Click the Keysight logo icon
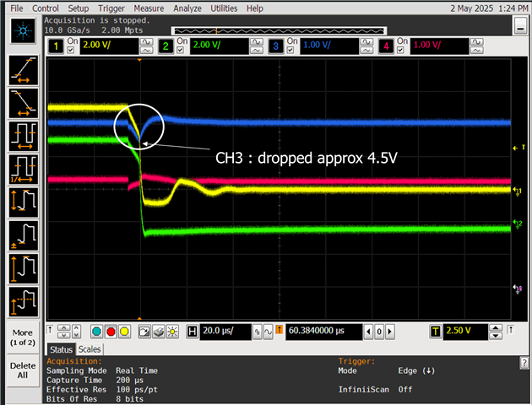 click(x=23, y=31)
